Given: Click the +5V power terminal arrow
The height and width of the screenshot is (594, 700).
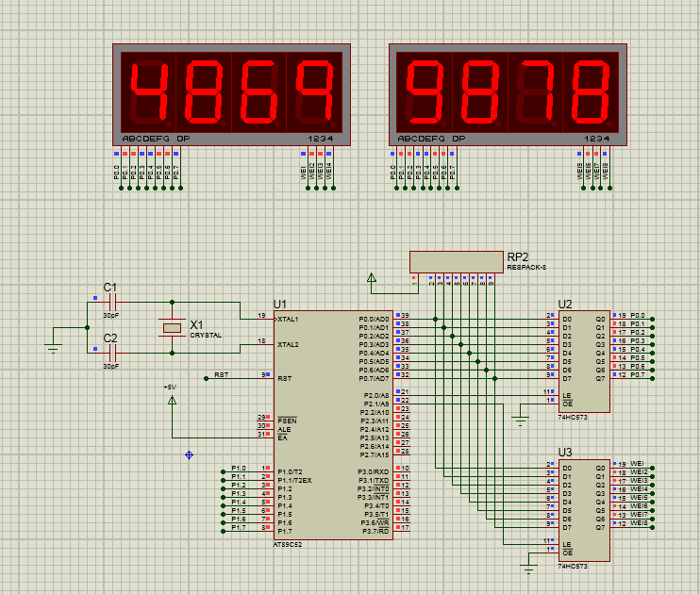Looking at the screenshot, I should tap(172, 401).
